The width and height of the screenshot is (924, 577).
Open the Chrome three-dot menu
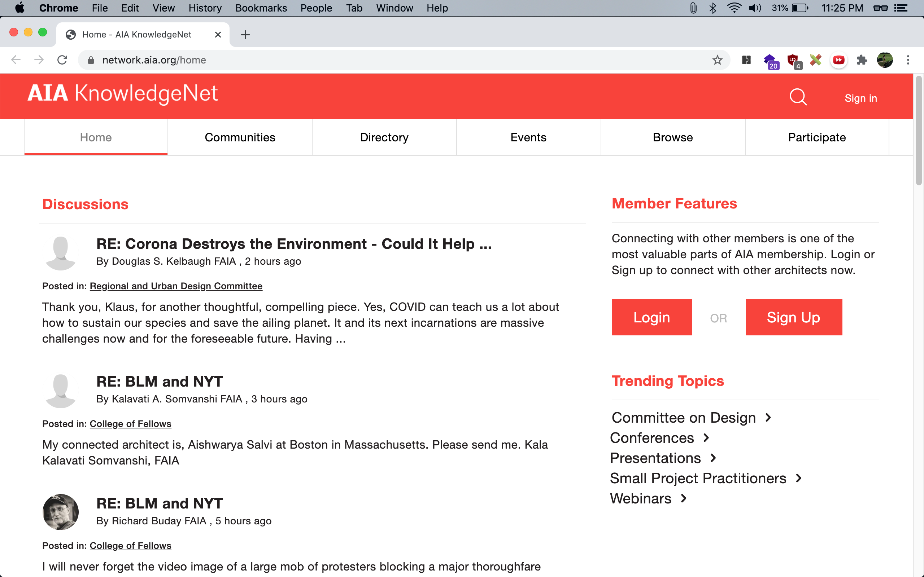908,60
